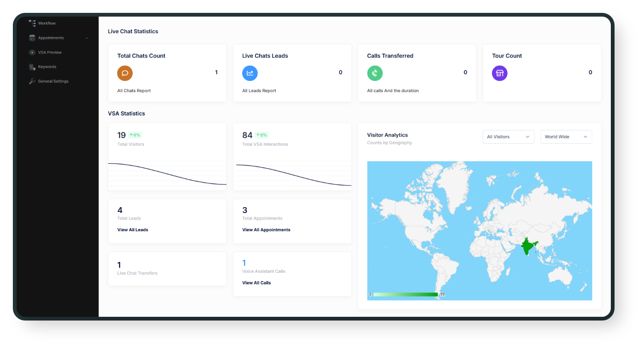Screen dimensions: 644x350
Task: Open the World Wide region dropdown
Action: (566, 137)
